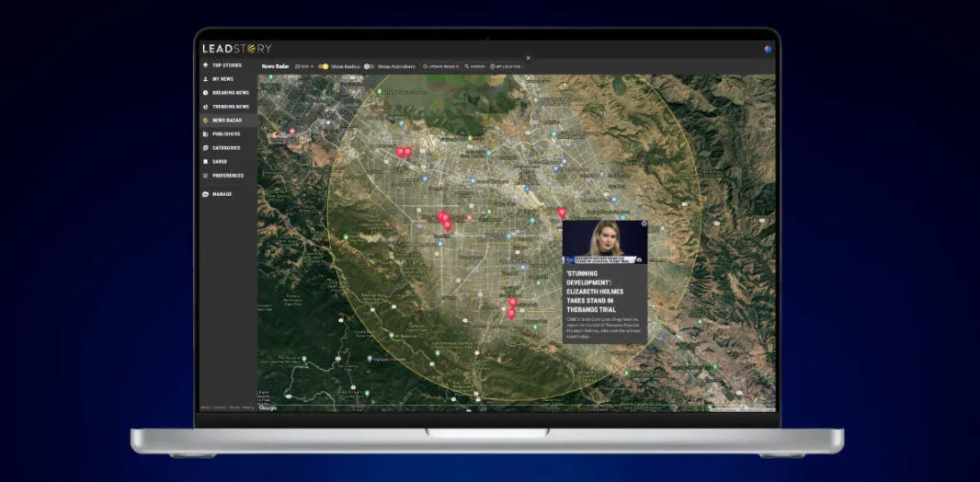Click the Breaking News clock icon

[206, 93]
